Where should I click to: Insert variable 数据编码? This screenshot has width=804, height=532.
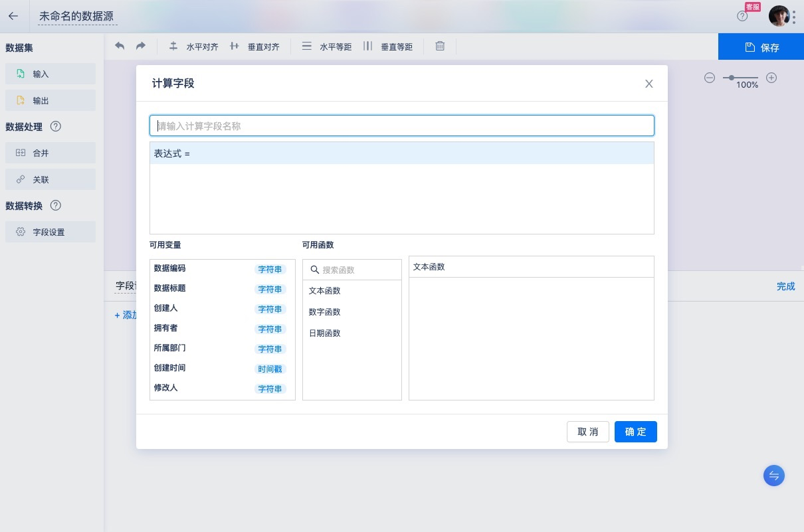pos(223,269)
